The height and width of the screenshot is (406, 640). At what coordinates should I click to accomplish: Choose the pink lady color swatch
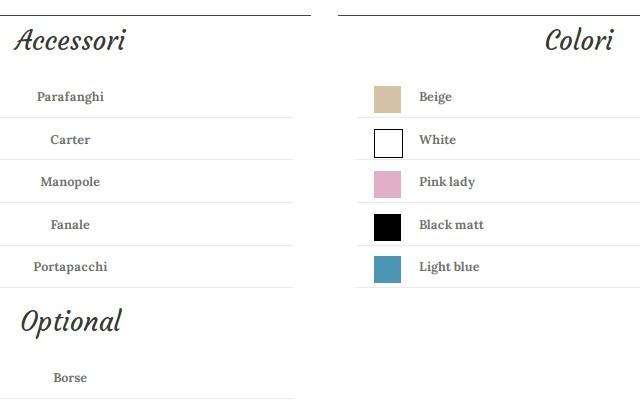(x=387, y=185)
